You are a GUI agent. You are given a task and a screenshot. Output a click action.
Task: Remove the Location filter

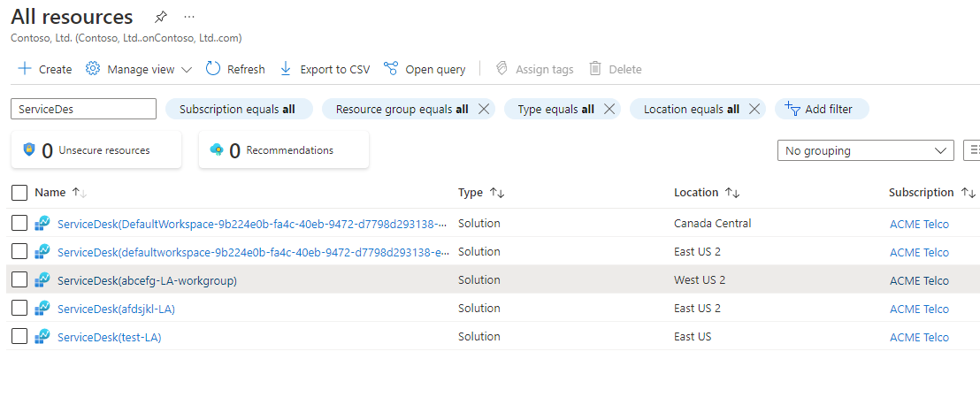pyautogui.click(x=754, y=109)
